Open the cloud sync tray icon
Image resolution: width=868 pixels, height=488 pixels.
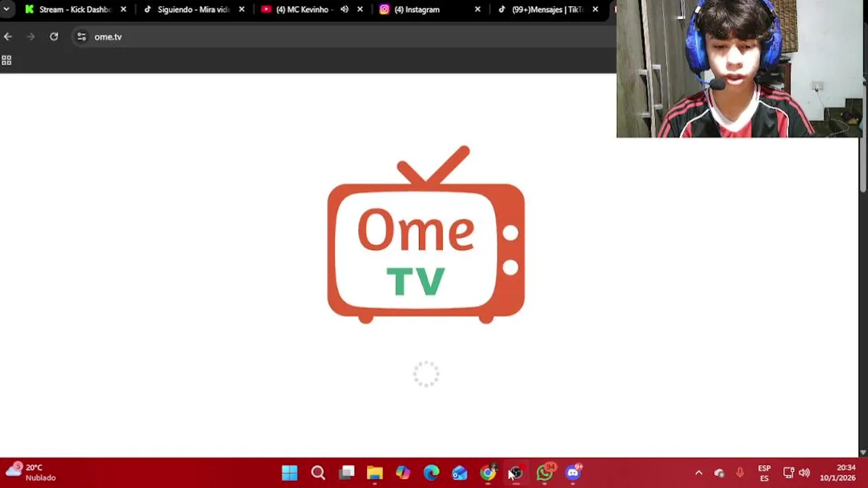(x=719, y=473)
